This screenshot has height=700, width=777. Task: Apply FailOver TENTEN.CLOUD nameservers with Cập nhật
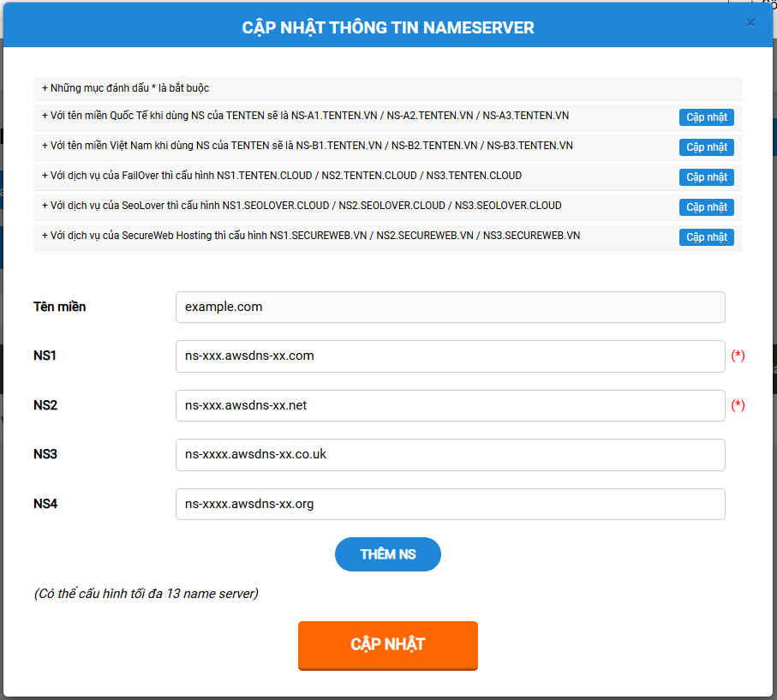706,177
